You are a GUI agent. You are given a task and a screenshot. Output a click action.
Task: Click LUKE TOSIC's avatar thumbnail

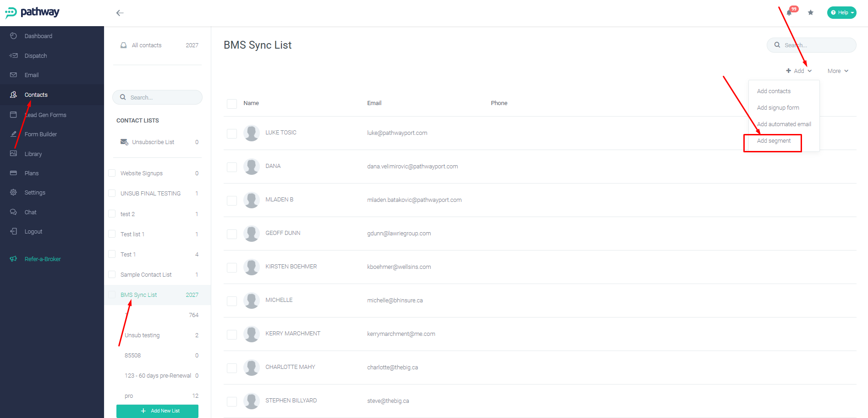click(x=252, y=133)
